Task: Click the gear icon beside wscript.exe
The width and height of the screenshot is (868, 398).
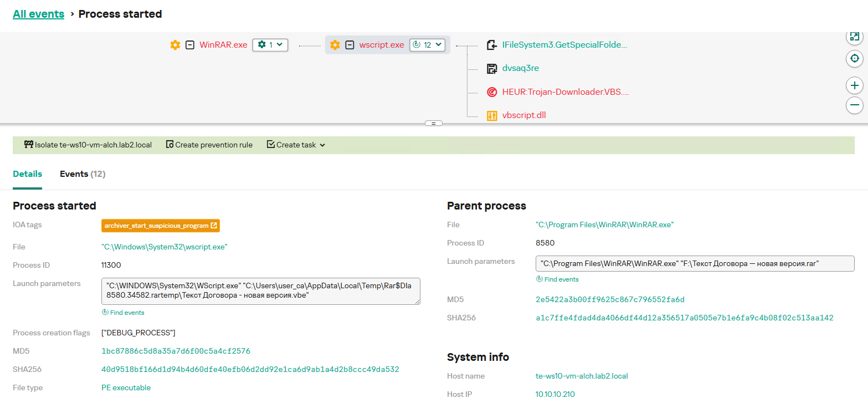Action: [x=335, y=45]
